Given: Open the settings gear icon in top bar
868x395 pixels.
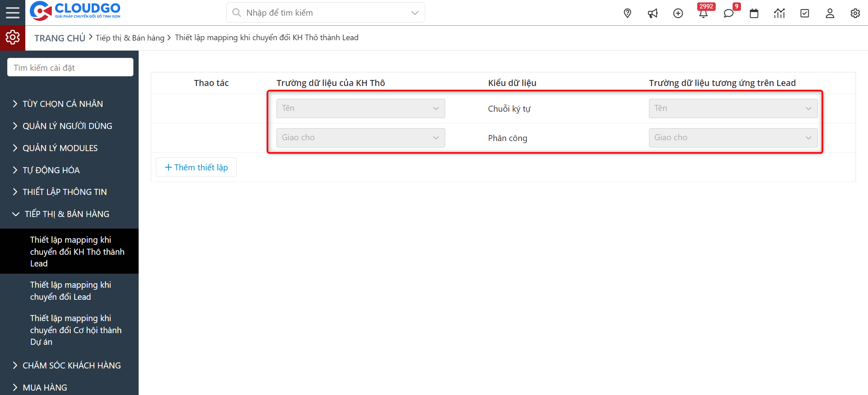Looking at the screenshot, I should coord(855,13).
